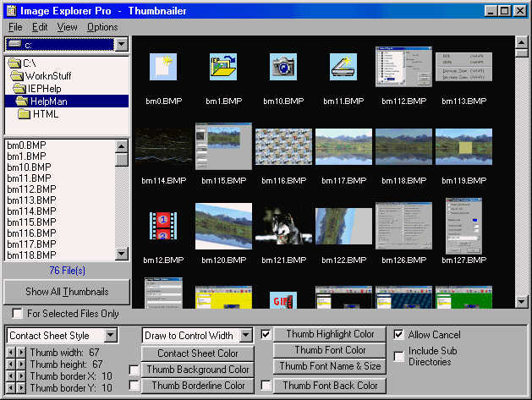Expand the drive c: dropdown
The width and height of the screenshot is (532, 400).
(x=122, y=45)
